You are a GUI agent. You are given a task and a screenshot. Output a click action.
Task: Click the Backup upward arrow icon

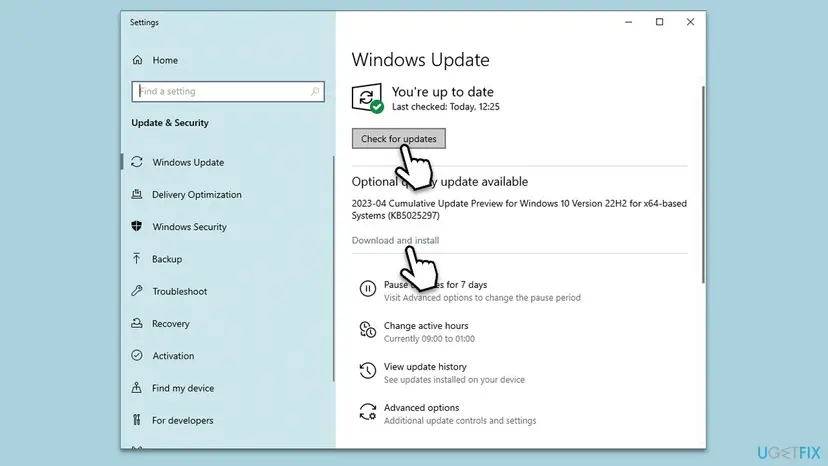137,258
